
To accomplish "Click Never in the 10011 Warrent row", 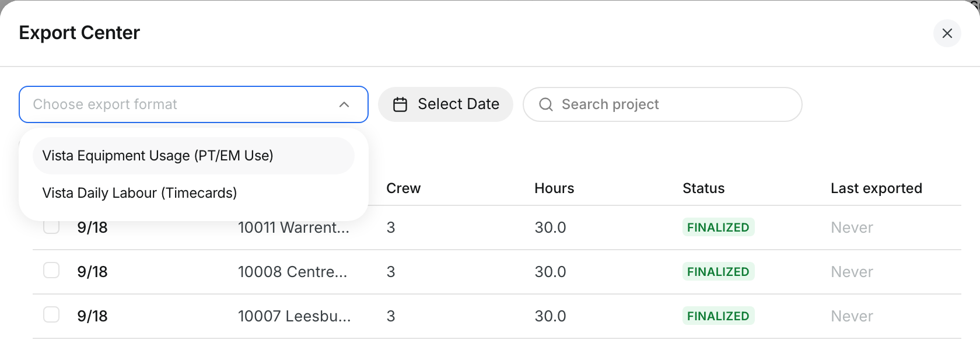I will coord(852,228).
